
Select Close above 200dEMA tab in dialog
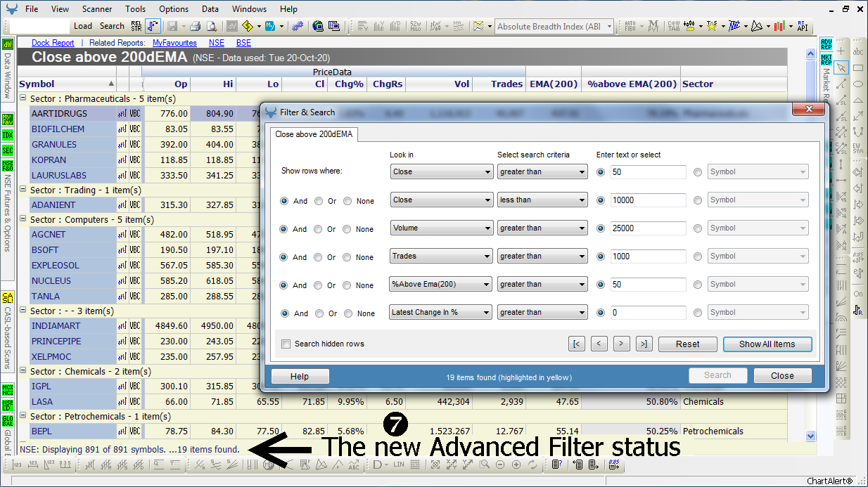point(314,134)
